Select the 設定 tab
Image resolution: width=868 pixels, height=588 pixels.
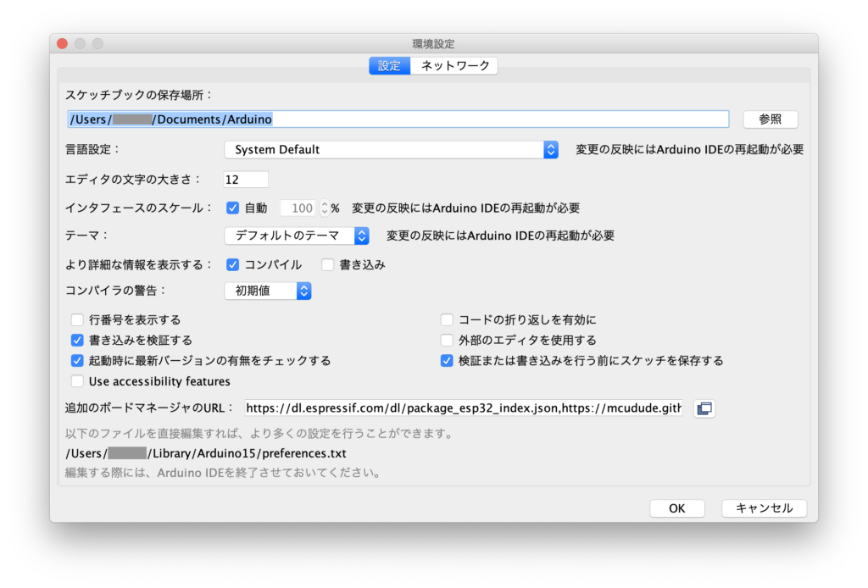click(389, 66)
